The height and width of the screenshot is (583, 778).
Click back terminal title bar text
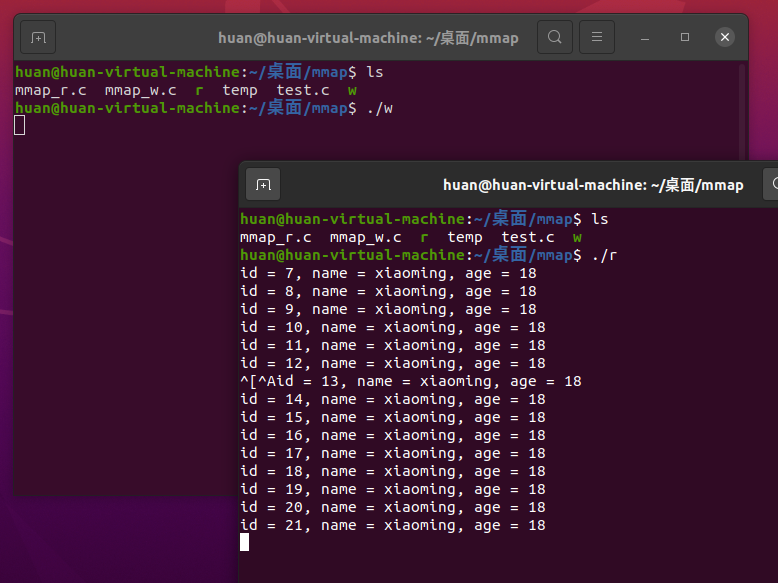click(368, 38)
